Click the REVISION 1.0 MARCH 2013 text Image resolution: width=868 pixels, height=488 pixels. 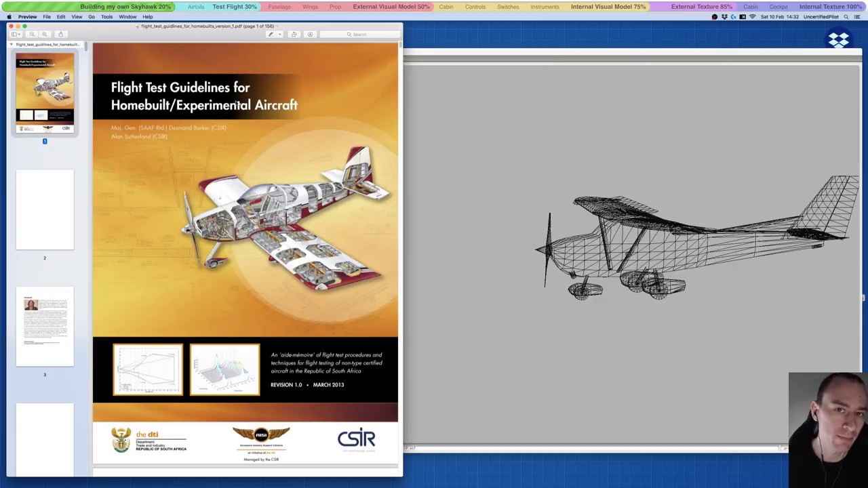coord(307,385)
